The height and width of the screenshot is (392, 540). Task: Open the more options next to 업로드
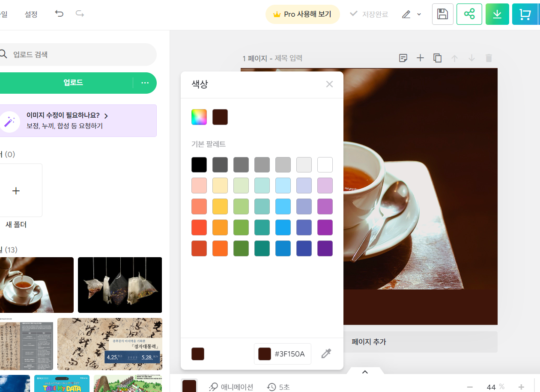coord(145,83)
